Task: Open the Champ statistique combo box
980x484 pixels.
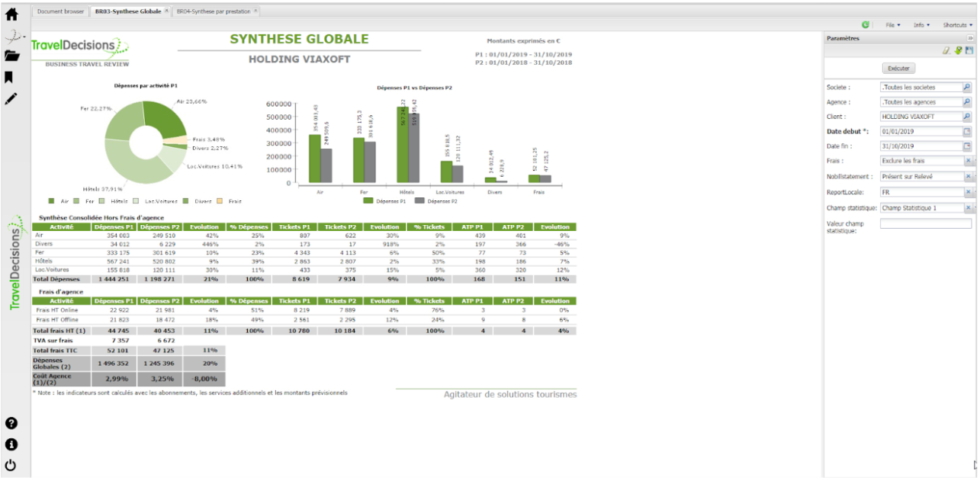Action: click(921, 208)
